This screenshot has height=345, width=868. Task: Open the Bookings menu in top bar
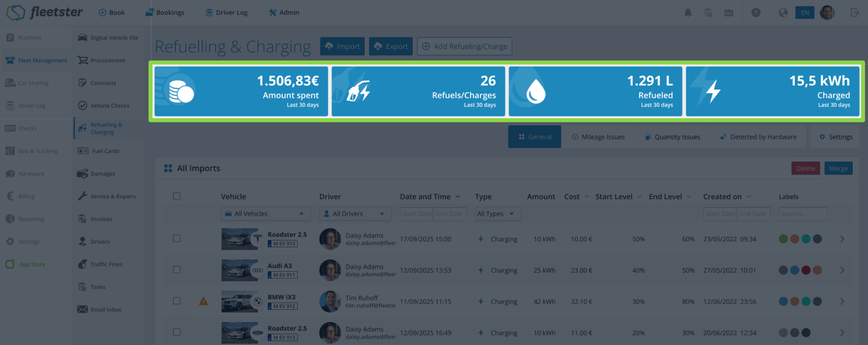tap(165, 12)
